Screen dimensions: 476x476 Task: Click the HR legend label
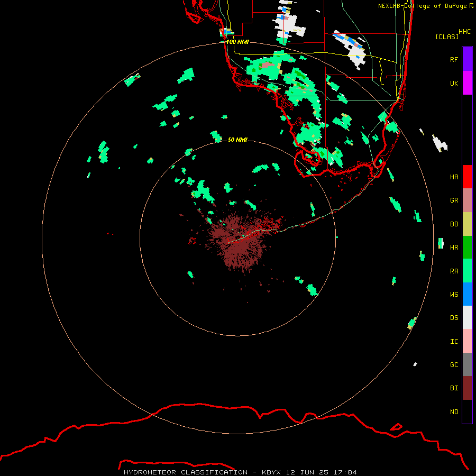(454, 248)
